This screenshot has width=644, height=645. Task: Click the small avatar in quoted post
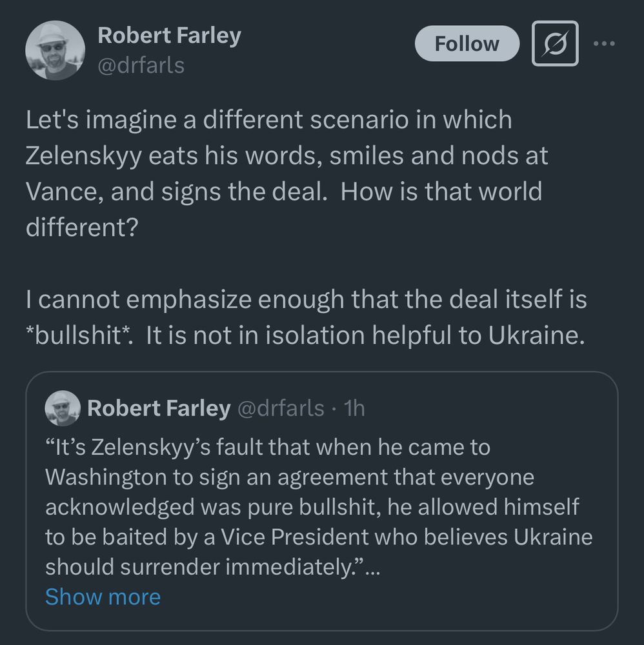click(x=62, y=408)
